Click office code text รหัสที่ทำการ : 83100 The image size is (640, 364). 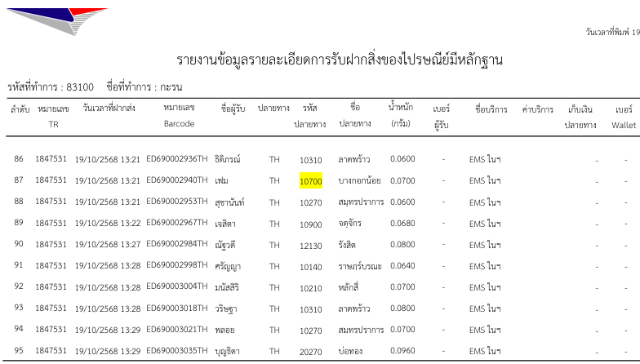pos(51,87)
